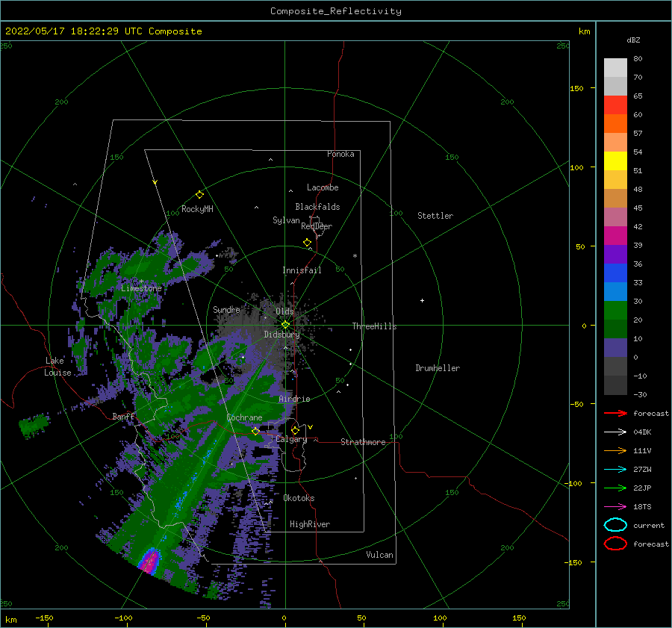Click the bright yellow 54–51 dBZ swatch
Viewport: 672px width, 628px height.
pyautogui.click(x=615, y=161)
